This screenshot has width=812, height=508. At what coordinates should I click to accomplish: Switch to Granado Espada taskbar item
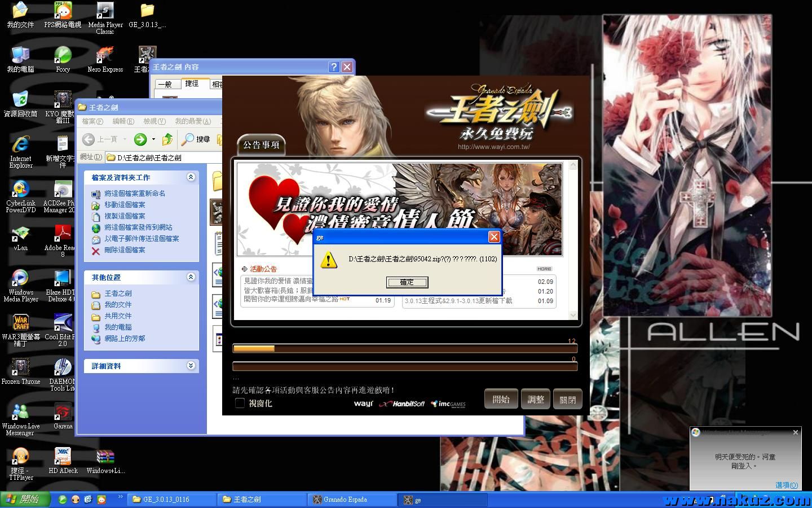pyautogui.click(x=352, y=500)
